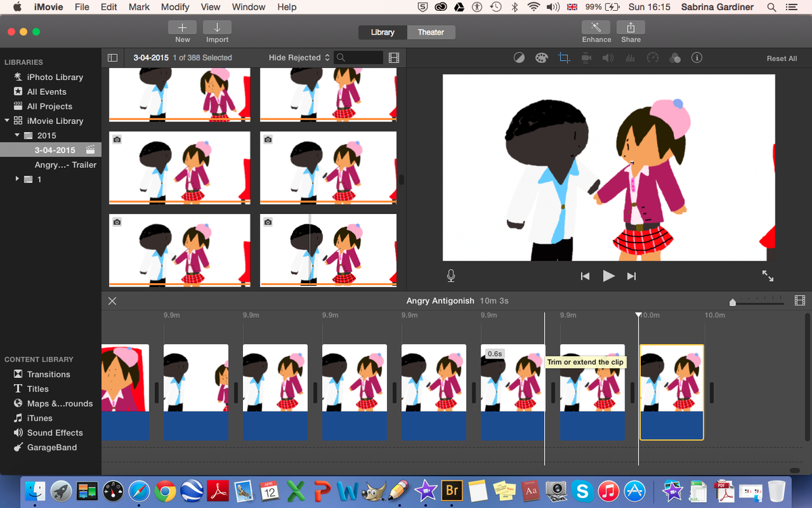
Task: Open the Help menu
Action: [x=287, y=7]
